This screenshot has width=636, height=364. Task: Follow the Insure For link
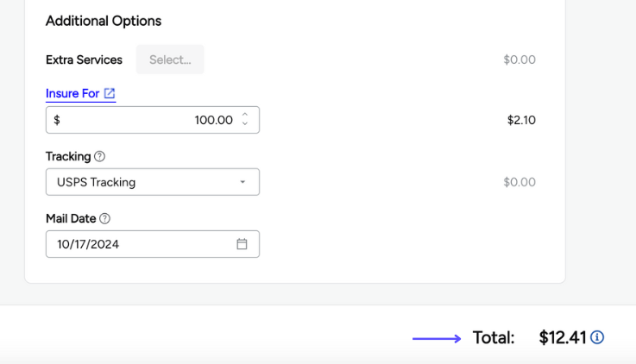point(72,93)
